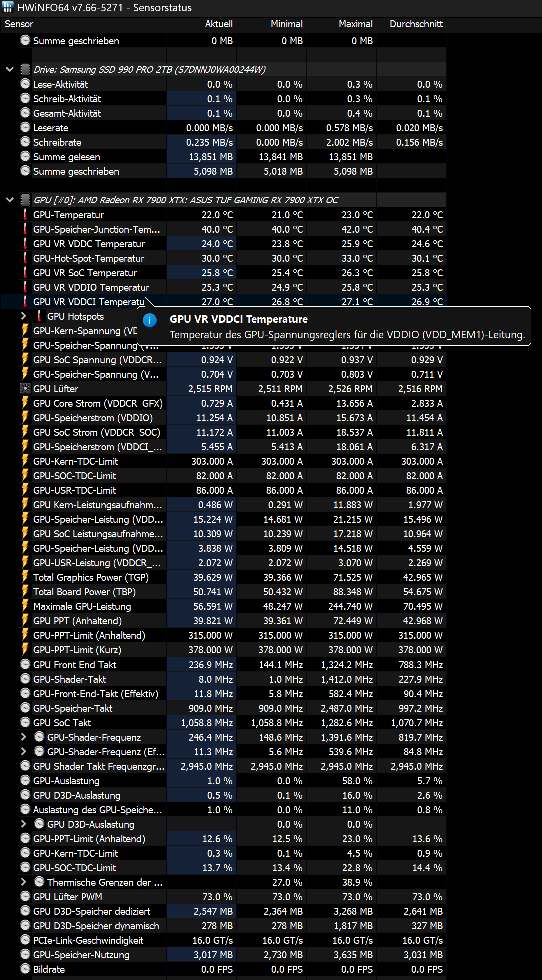This screenshot has width=542, height=980.
Task: Click the Samsung SSD drive chip icon
Action: (25, 69)
